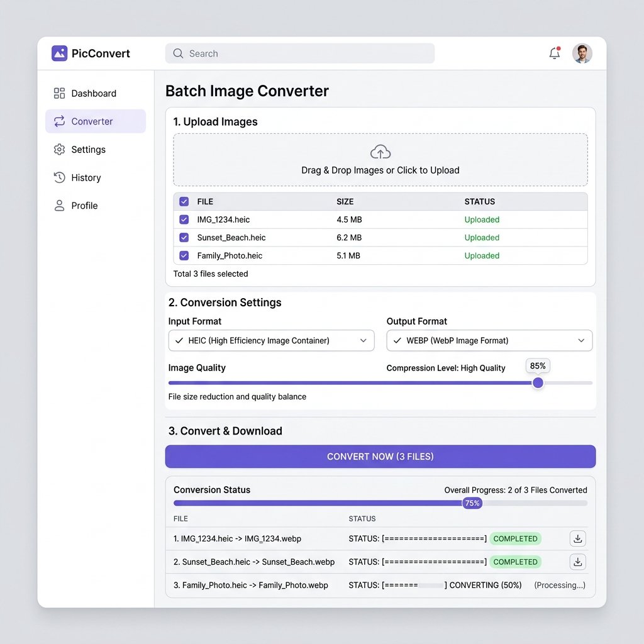Open the user profile avatar
This screenshot has height=644, width=644.
[x=582, y=53]
